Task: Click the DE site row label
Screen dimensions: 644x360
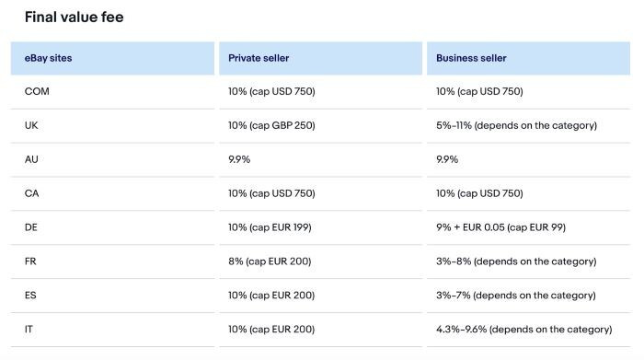Action: coord(30,227)
